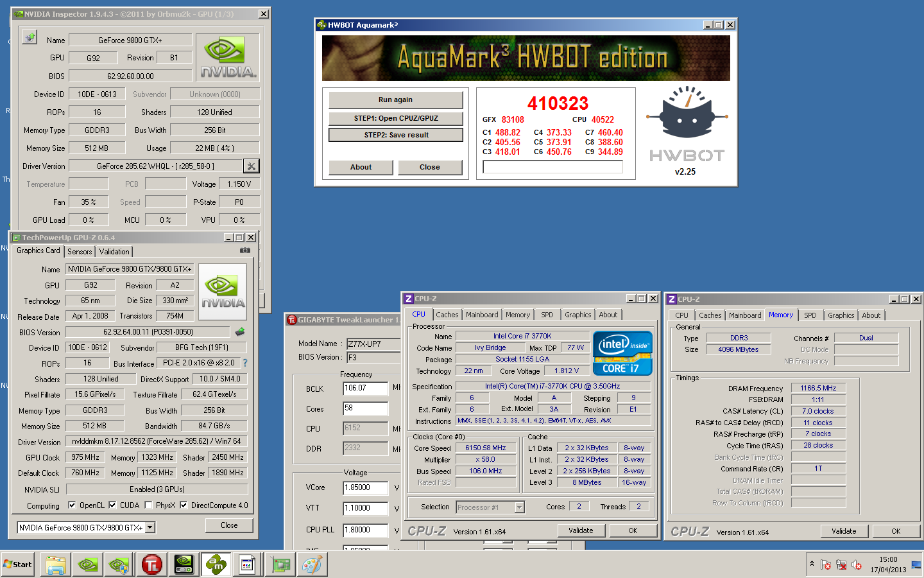The height and width of the screenshot is (578, 924).
Task: Click the Cores input field in TweakLauncher
Action: coord(366,408)
